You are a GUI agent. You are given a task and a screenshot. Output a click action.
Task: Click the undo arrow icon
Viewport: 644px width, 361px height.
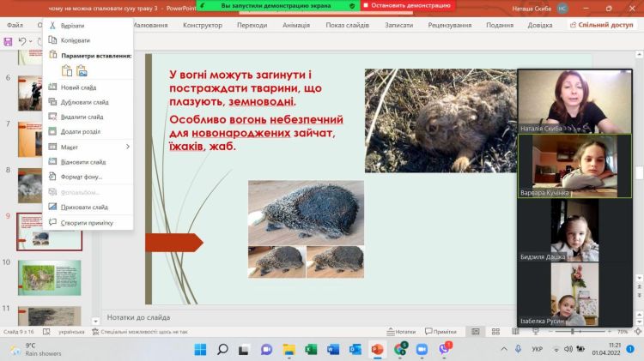[x=22, y=41]
